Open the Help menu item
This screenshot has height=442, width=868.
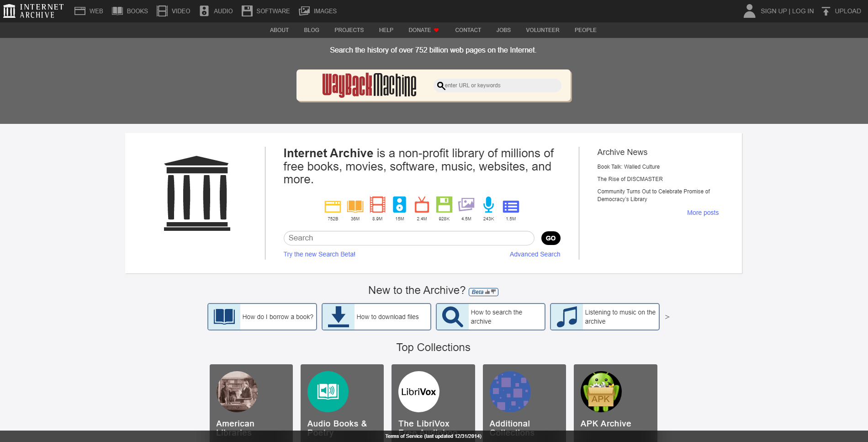[386, 30]
